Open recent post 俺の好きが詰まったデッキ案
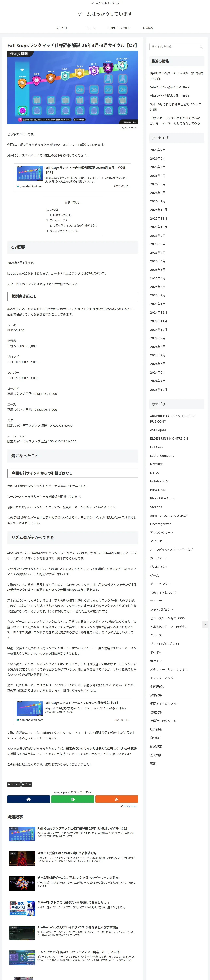The height and width of the screenshot is (980, 210). click(x=176, y=76)
